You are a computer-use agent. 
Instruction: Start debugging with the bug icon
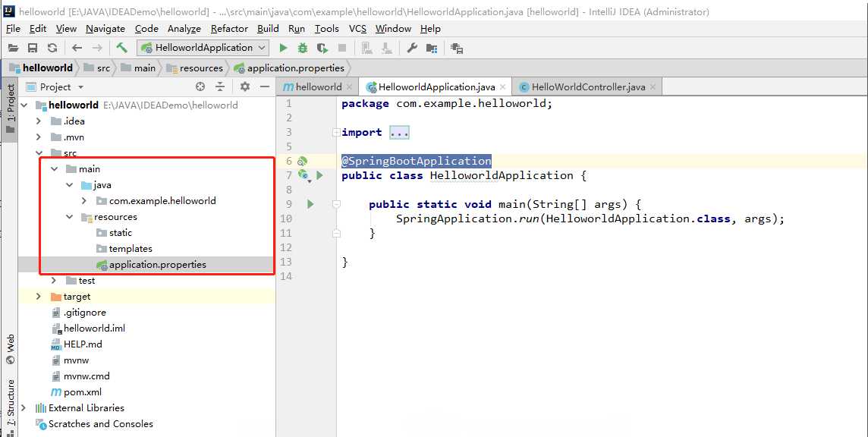pos(303,49)
